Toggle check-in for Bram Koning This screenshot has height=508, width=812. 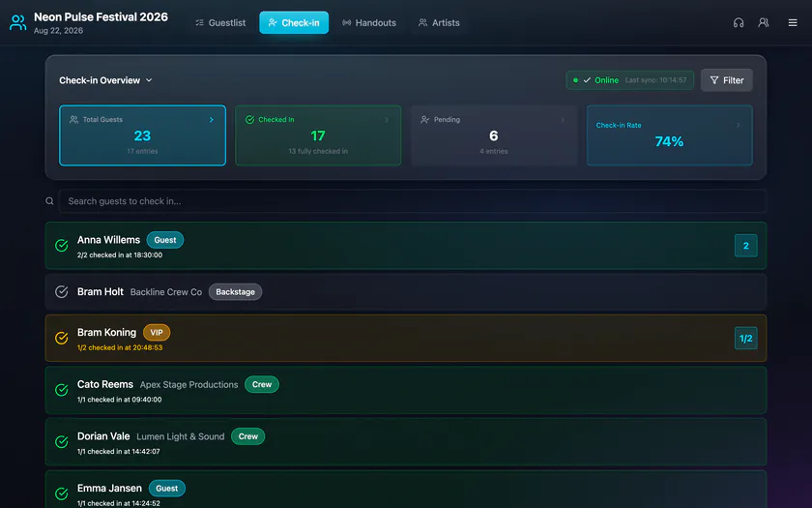click(x=62, y=338)
